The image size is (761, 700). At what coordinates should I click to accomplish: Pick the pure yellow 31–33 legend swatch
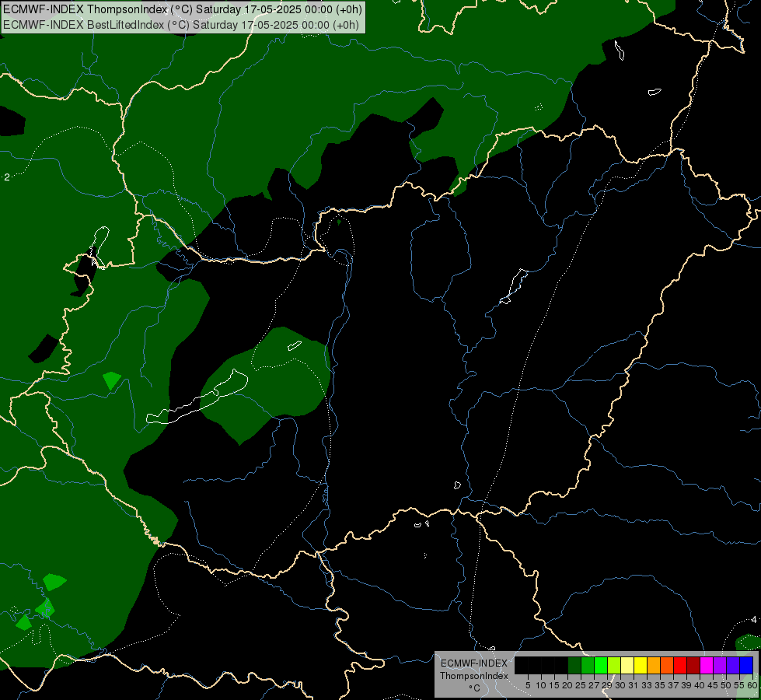pos(641,665)
